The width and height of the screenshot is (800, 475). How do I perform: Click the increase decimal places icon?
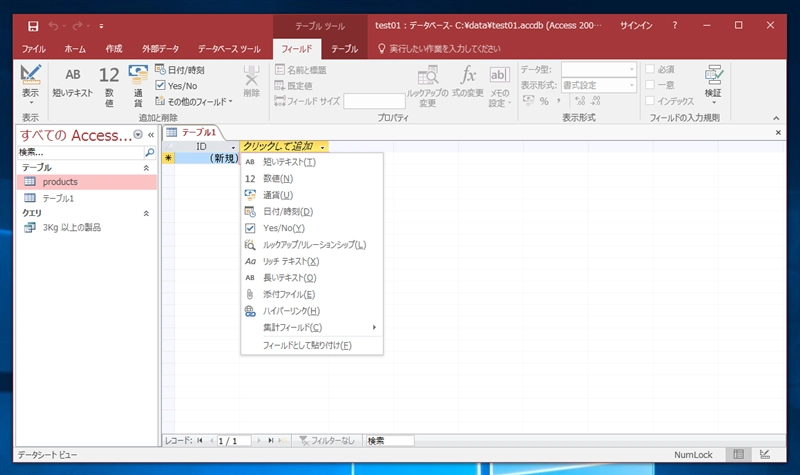click(x=580, y=101)
